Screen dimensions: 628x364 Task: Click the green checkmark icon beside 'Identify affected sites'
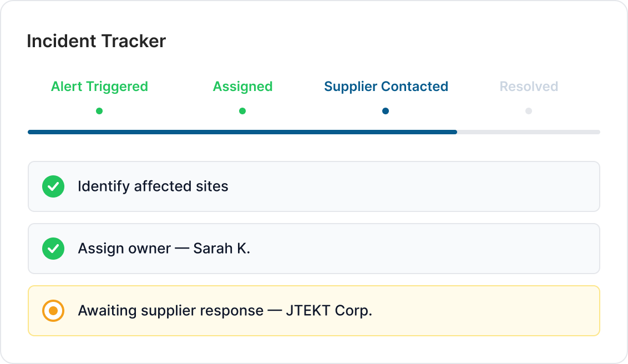53,186
